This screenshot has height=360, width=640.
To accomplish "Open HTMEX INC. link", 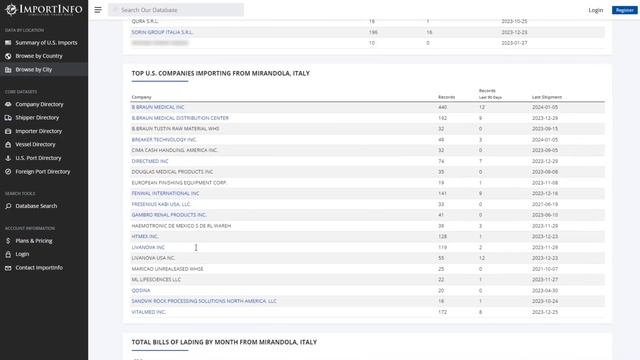I will (x=145, y=236).
